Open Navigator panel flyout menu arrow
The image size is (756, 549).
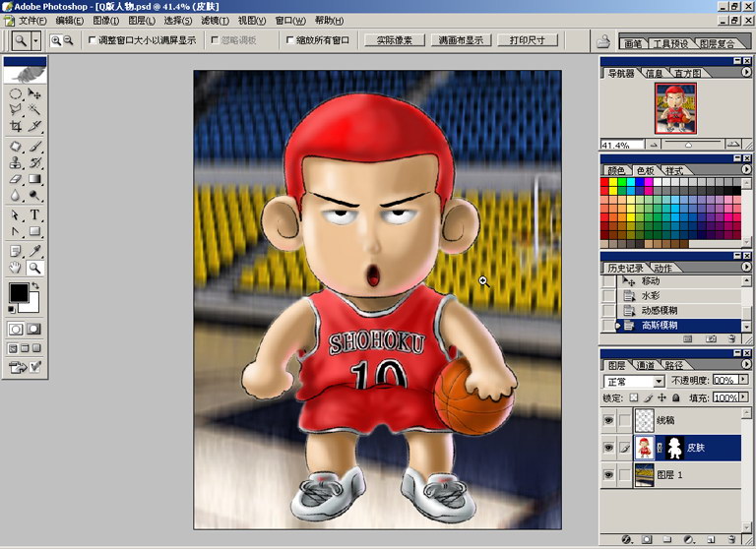[746, 72]
